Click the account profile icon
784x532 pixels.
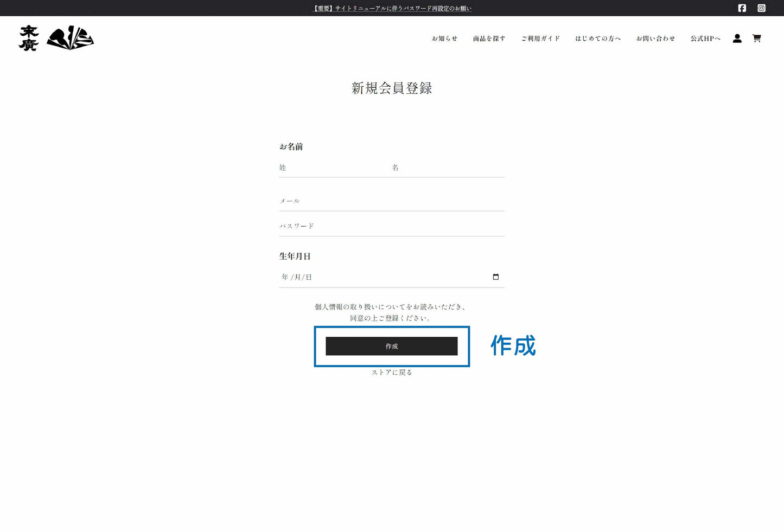point(737,39)
